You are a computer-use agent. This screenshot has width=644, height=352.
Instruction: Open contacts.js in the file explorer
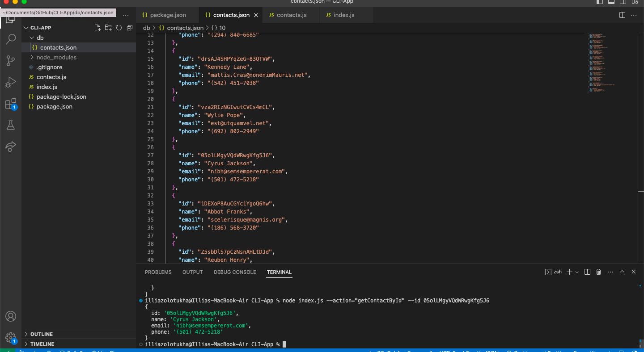point(51,77)
